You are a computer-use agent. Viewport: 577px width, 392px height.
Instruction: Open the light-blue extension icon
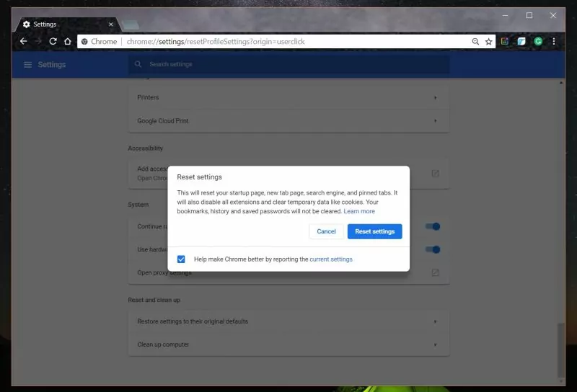coord(521,41)
